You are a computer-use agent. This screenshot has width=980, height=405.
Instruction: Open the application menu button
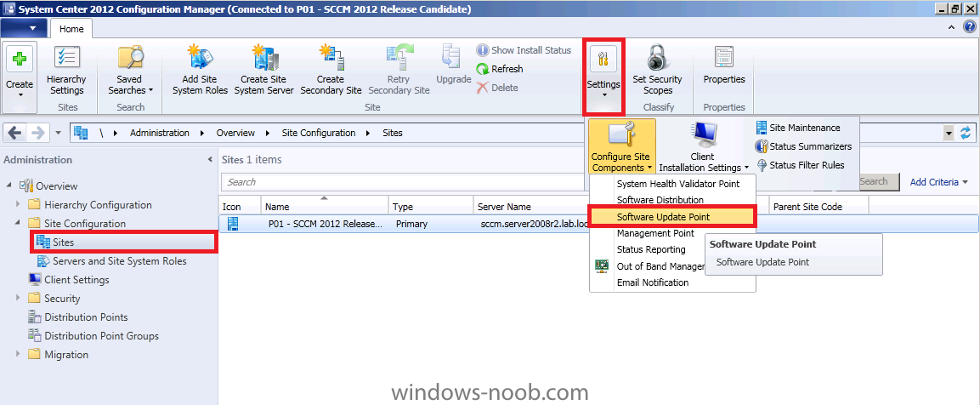click(24, 28)
